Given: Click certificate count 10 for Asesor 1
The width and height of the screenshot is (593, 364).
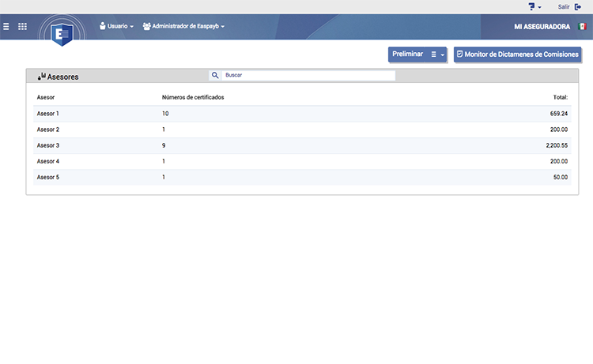Looking at the screenshot, I should coord(165,114).
